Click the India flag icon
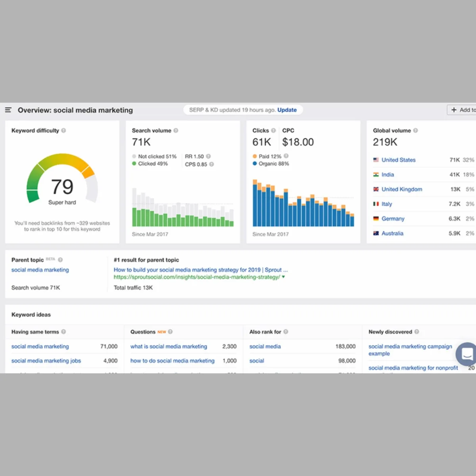Screen dimensions: 476x476 376,175
